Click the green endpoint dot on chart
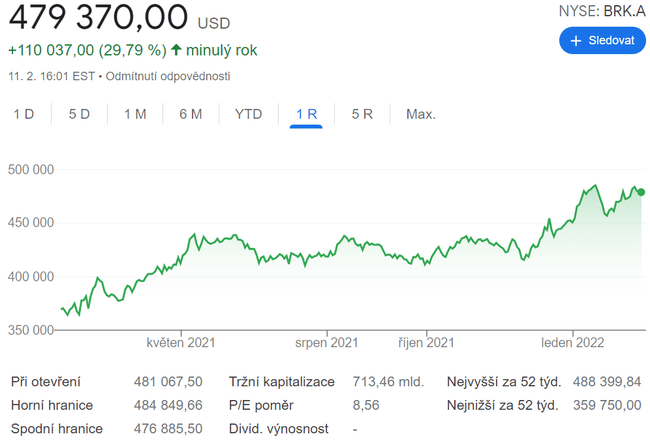Image resolution: width=650 pixels, height=445 pixels. pos(641,193)
